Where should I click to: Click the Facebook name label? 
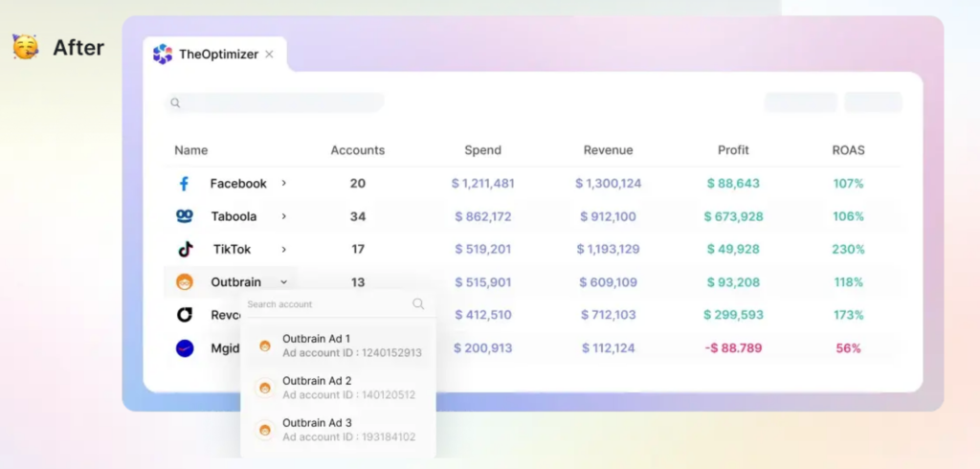(238, 184)
